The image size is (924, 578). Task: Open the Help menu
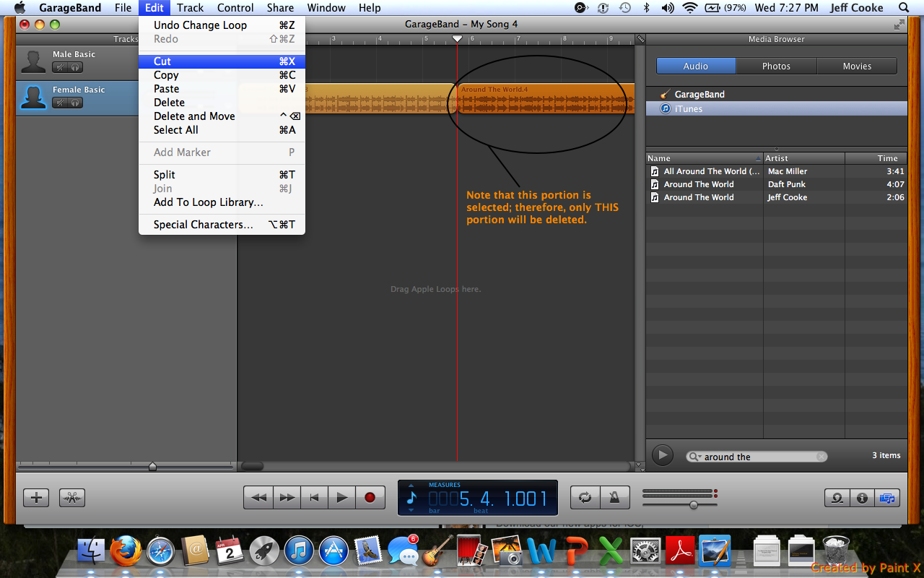(370, 8)
